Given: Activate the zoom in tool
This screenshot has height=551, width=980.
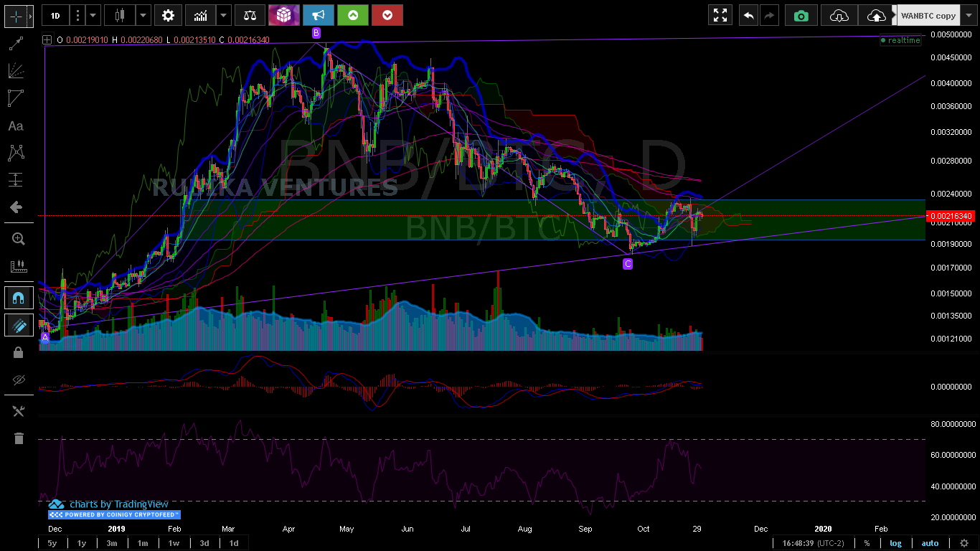Looking at the screenshot, I should [18, 239].
